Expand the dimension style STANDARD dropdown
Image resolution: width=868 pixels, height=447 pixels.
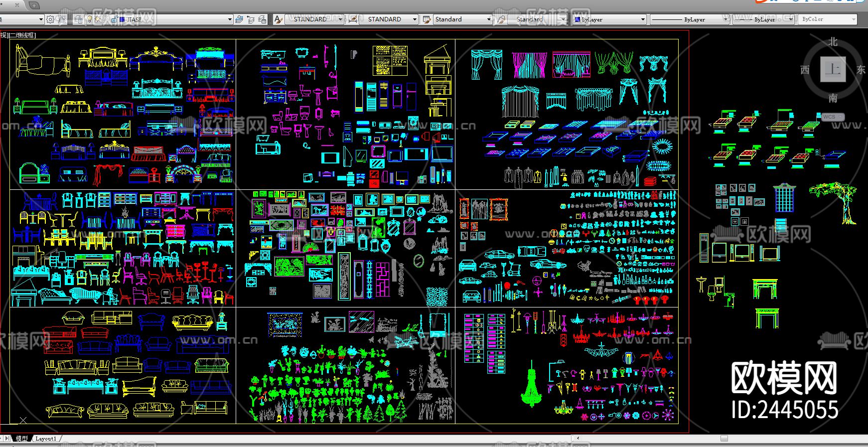tap(415, 19)
